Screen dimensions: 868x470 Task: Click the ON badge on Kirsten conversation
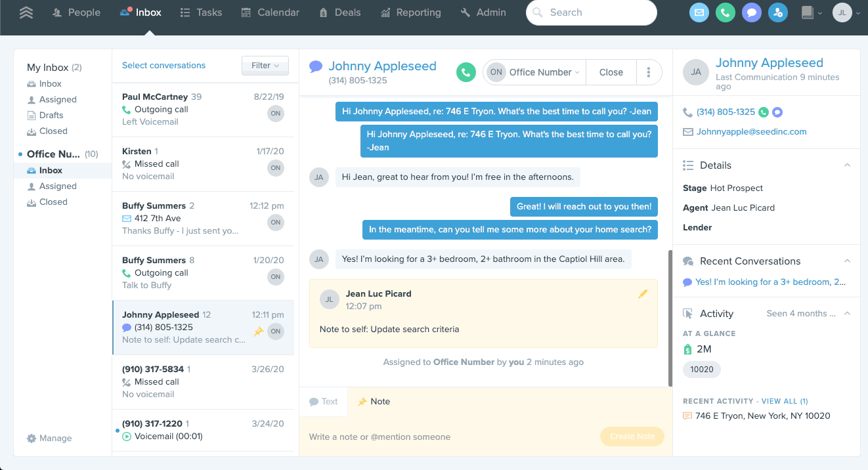tap(276, 168)
